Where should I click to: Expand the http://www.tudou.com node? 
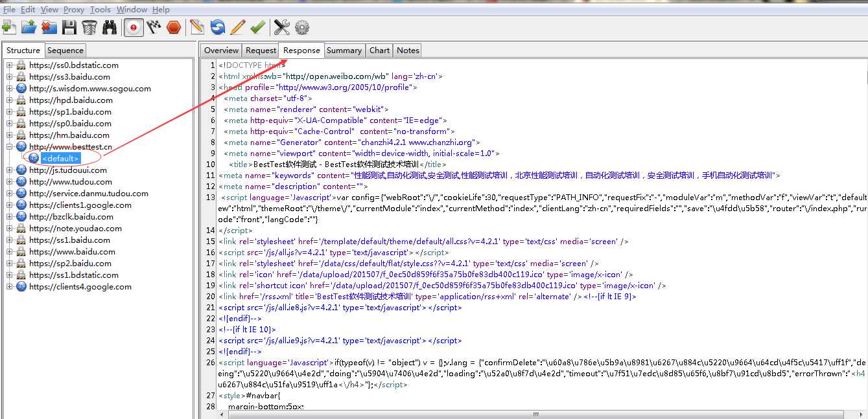(9, 182)
